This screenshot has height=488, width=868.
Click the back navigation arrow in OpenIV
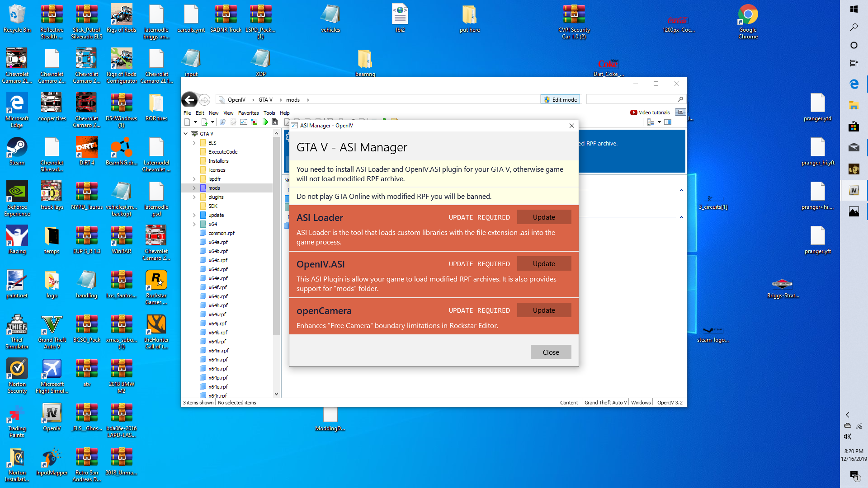tap(189, 100)
